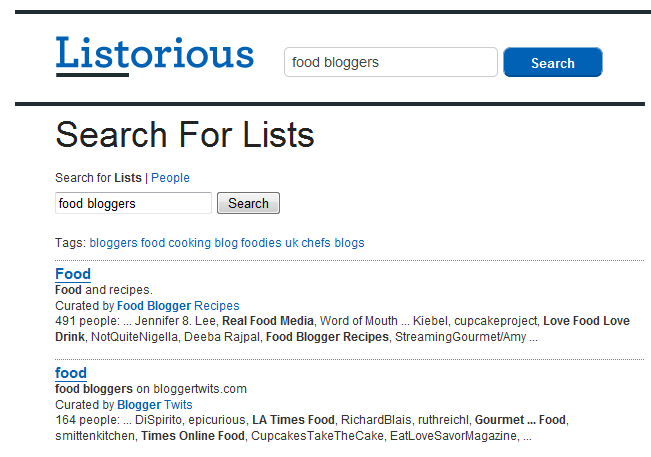Open the 'chefs' tag link
Viewport: 651px width, 457px height.
tap(316, 243)
